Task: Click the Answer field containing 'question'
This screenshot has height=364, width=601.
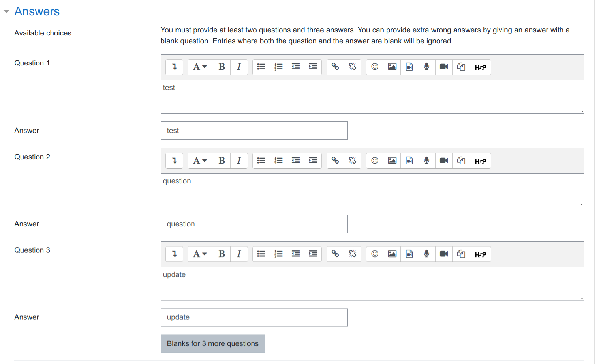Action: point(254,224)
